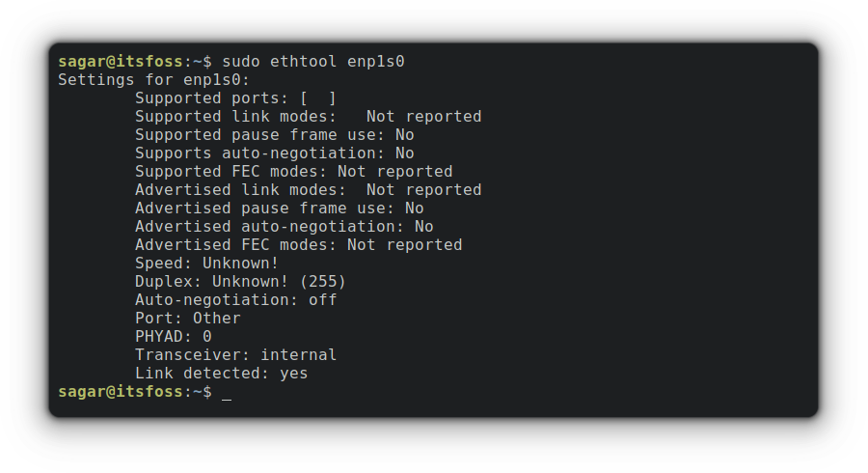
Task: Click the 'sudo ethtool enp1s0' command text
Action: (x=312, y=62)
